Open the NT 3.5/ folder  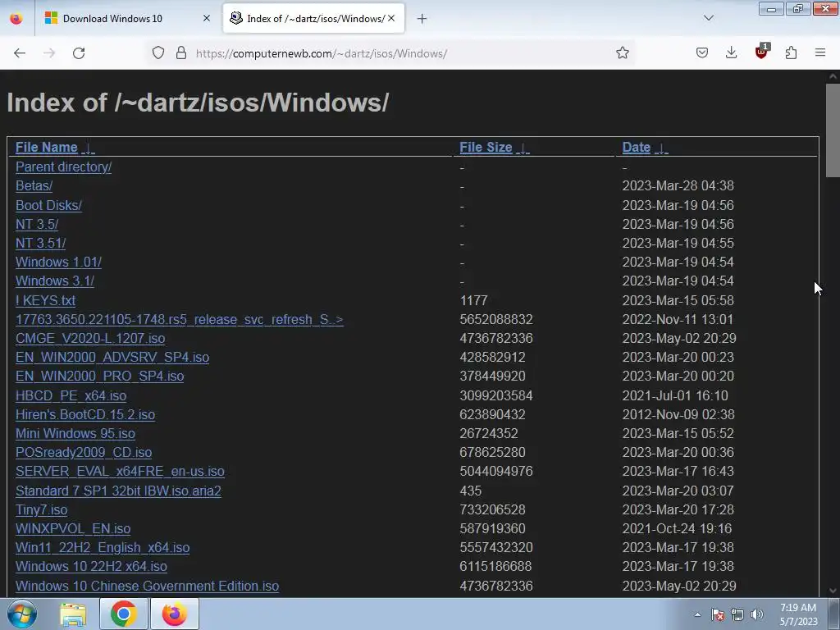click(37, 224)
